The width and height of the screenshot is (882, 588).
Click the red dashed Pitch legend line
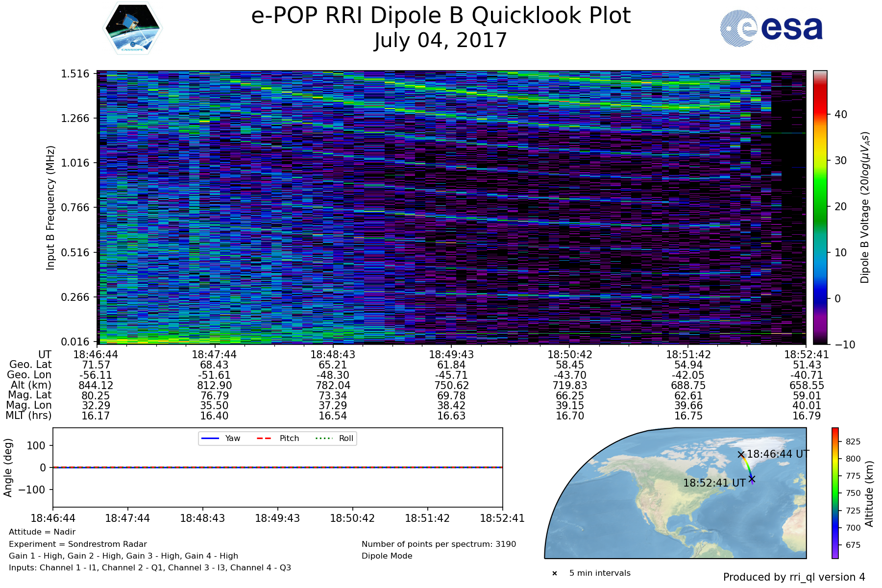pos(264,439)
